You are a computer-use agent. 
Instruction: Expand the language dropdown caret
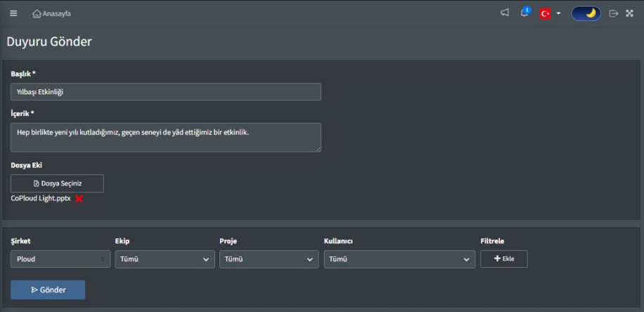tap(558, 13)
